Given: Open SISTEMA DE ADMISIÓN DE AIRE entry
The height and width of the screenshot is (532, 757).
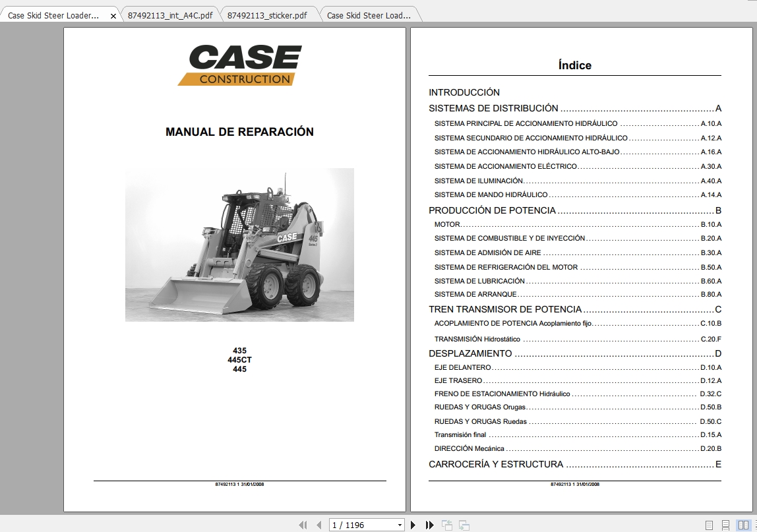Looking at the screenshot, I should pyautogui.click(x=578, y=253).
